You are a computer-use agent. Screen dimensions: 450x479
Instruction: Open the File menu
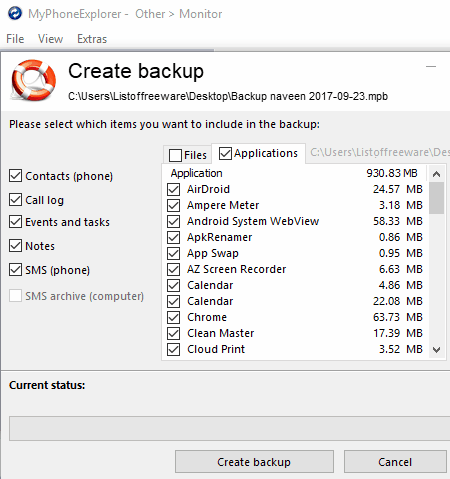[x=15, y=39]
